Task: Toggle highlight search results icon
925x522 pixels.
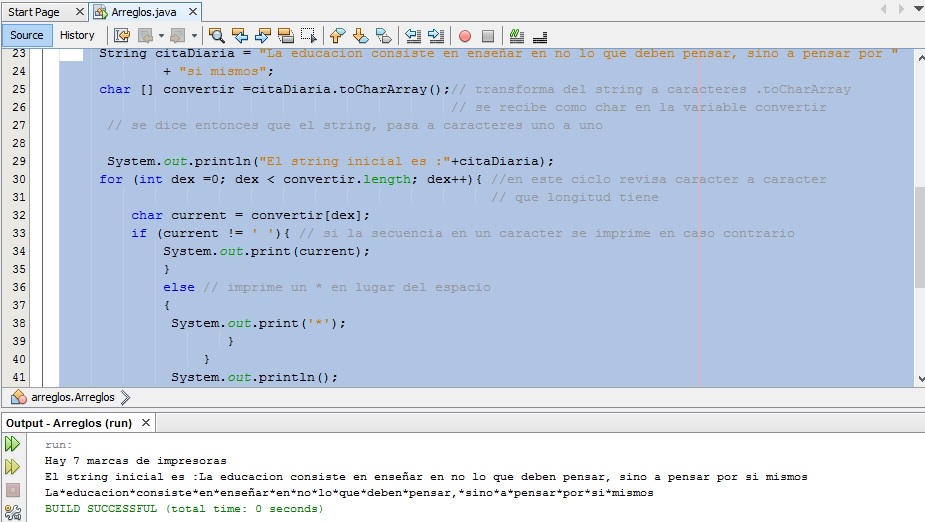Action: click(x=287, y=35)
